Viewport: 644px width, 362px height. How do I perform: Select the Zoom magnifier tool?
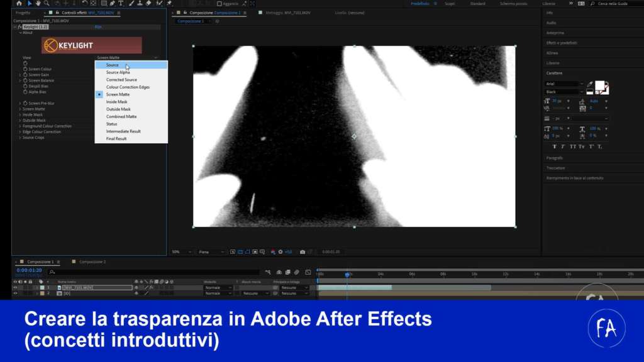pos(47,3)
